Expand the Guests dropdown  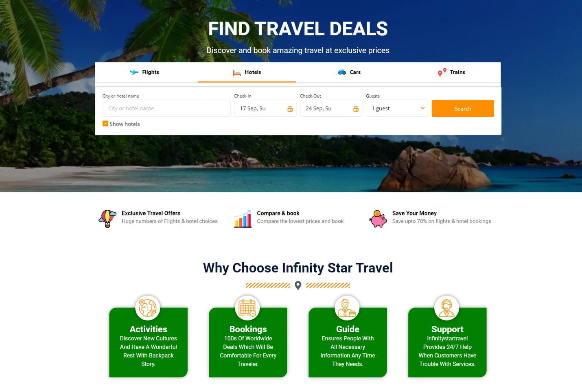click(x=397, y=108)
